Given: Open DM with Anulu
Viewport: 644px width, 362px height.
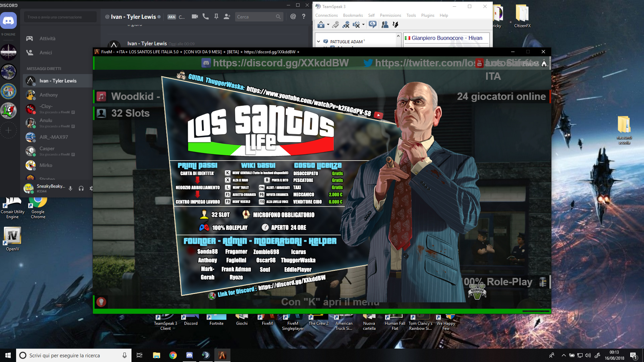Looking at the screenshot, I should [x=57, y=123].
